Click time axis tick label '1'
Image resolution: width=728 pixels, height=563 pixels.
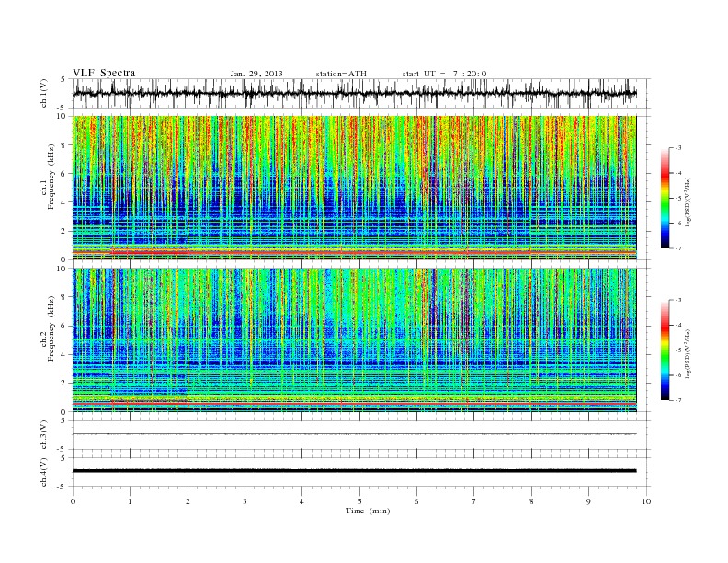tap(130, 501)
